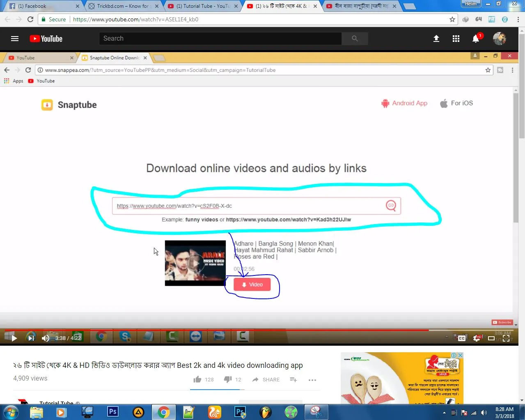Image resolution: width=525 pixels, height=420 pixels.
Task: Open Windows Media Player taskbar icon
Action: pos(62,412)
